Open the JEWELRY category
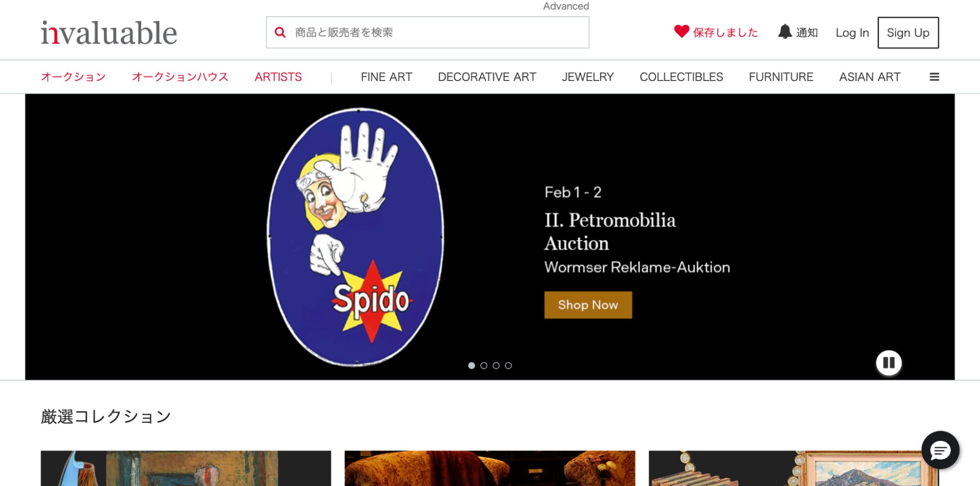This screenshot has width=980, height=486. pos(588,77)
